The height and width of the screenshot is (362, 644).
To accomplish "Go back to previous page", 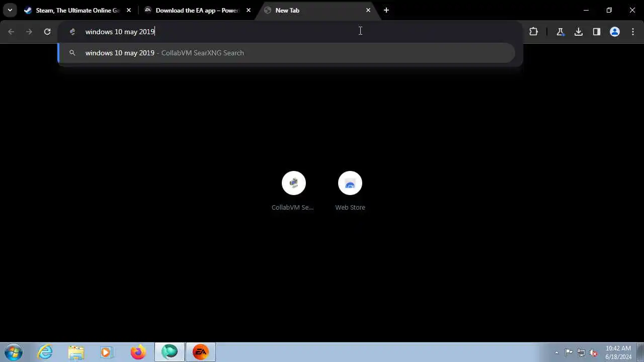I will point(11,32).
